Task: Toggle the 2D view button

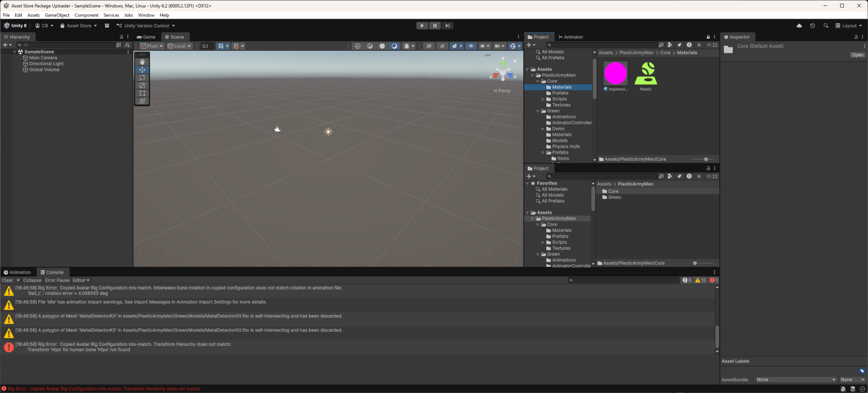Action: [429, 46]
